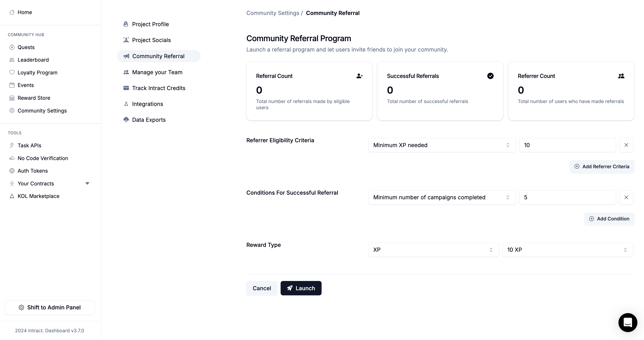Click the Events calendar icon
644x340 pixels.
tap(12, 85)
